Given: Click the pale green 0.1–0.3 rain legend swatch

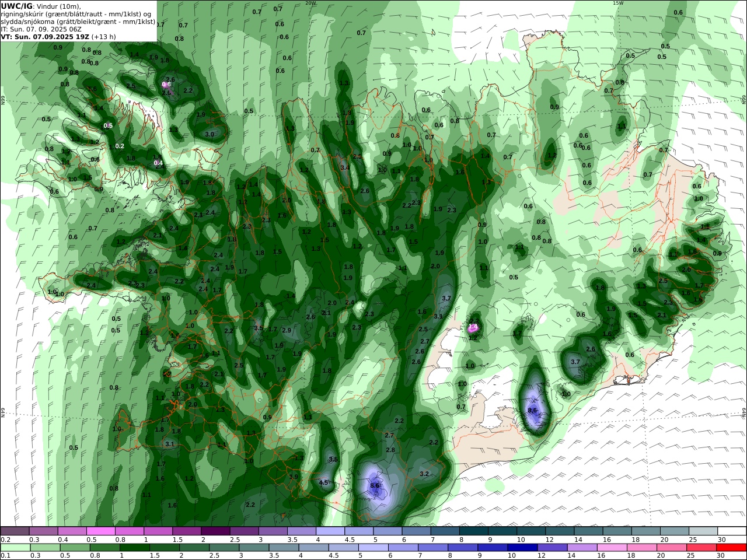Looking at the screenshot, I should [15, 548].
